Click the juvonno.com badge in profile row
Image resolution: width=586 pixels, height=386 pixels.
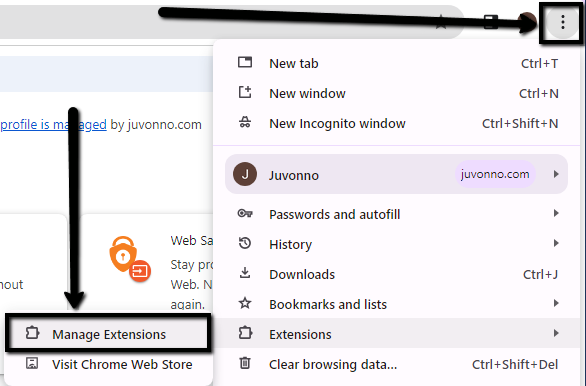(495, 174)
